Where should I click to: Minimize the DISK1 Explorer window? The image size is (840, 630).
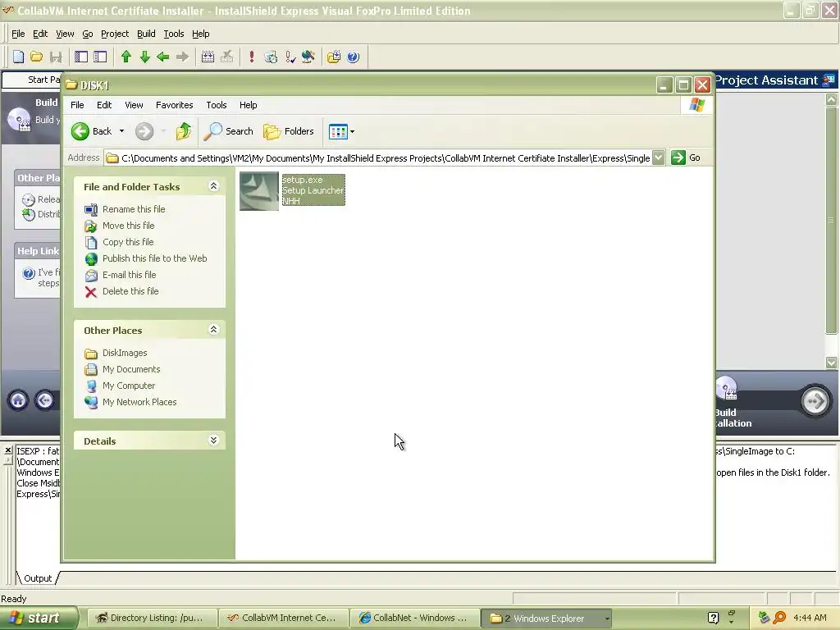tap(664, 85)
